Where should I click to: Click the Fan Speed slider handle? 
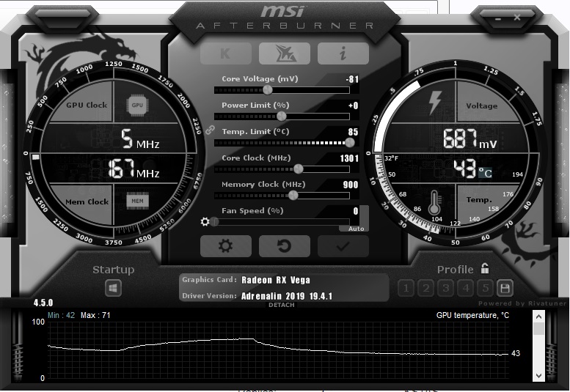[x=214, y=221]
